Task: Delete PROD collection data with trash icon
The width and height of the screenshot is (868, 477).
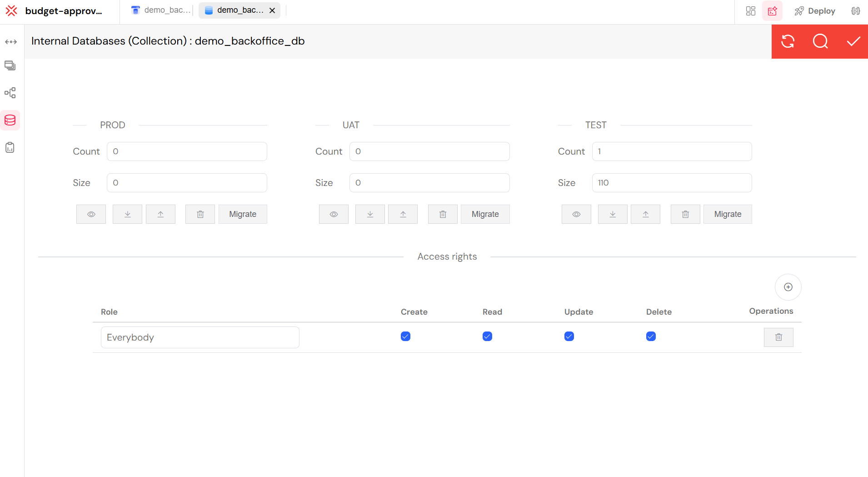Action: [x=200, y=214]
